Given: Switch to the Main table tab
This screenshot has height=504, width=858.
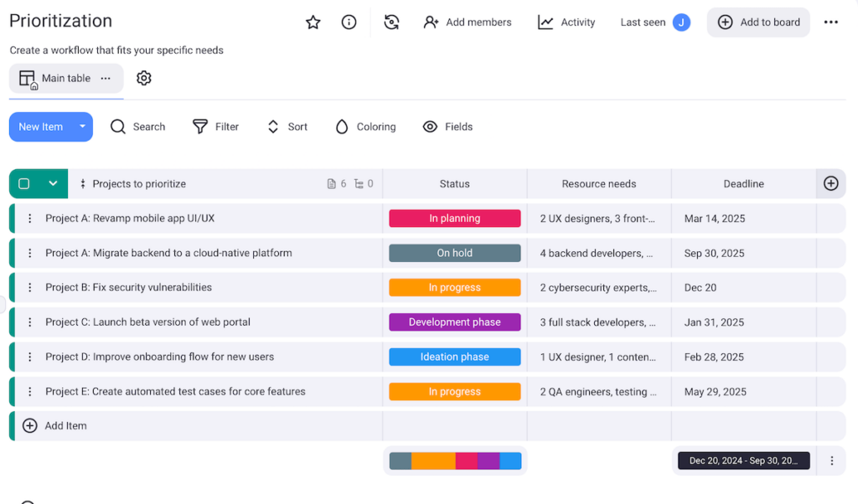Looking at the screenshot, I should pyautogui.click(x=65, y=77).
